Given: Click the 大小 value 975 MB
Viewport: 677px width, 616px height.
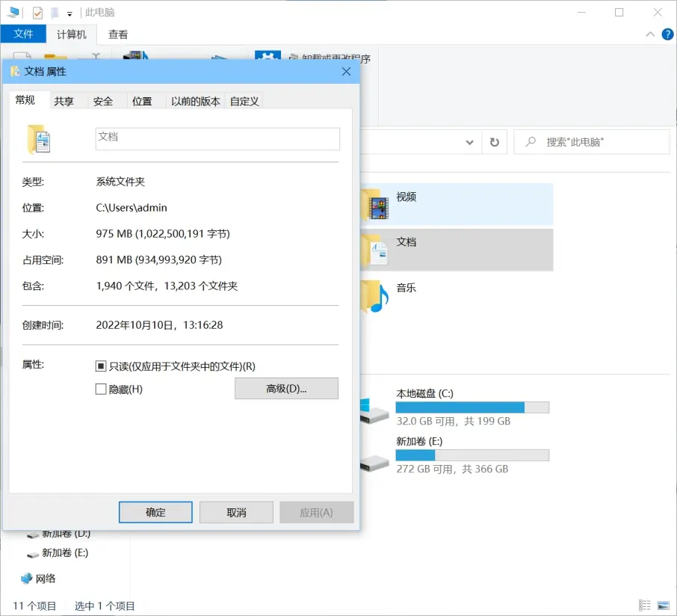Looking at the screenshot, I should coord(163,234).
